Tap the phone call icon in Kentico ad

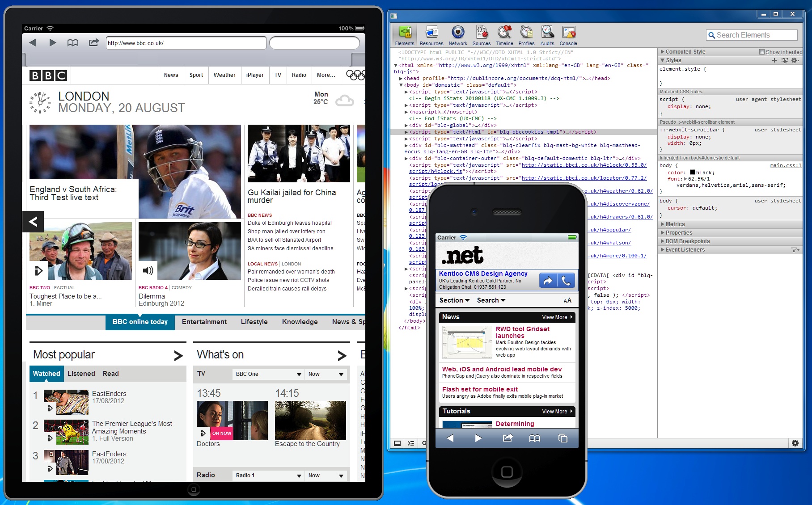point(566,281)
